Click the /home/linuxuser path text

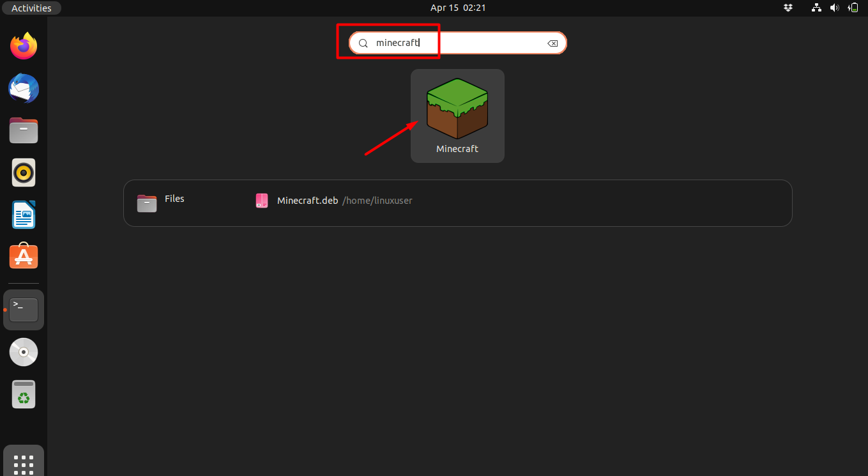pos(377,201)
